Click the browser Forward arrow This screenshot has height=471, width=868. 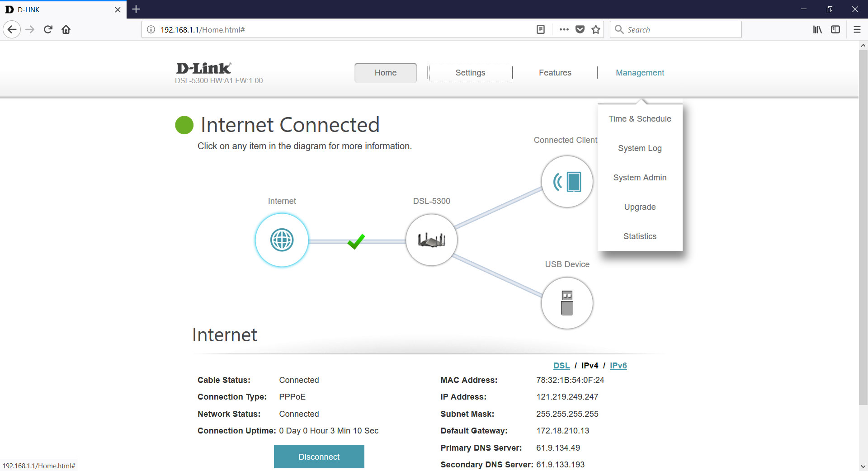tap(30, 29)
